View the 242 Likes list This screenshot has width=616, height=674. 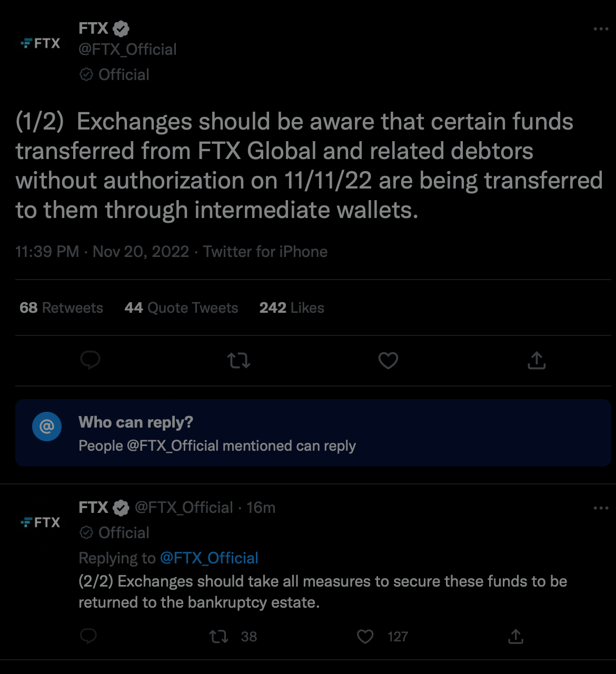(292, 308)
